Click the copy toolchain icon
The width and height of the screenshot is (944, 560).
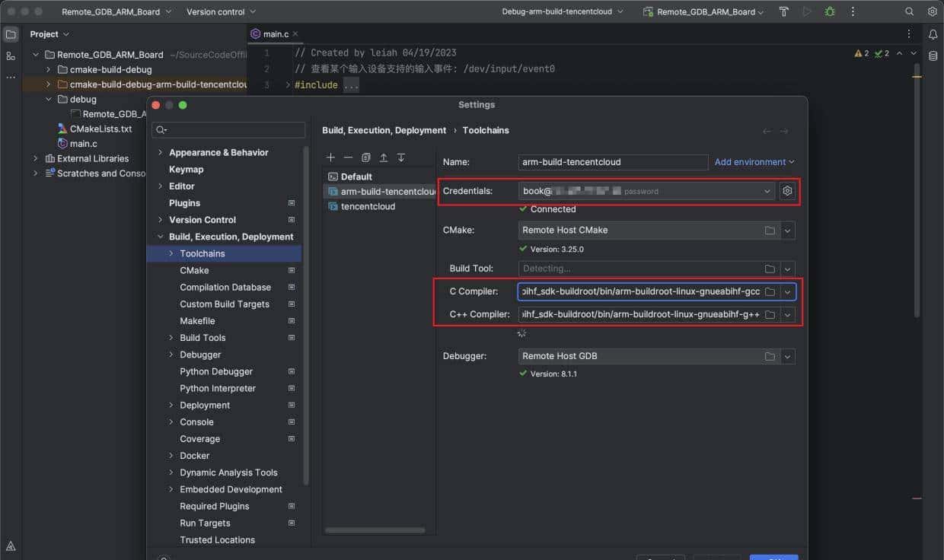(x=365, y=157)
